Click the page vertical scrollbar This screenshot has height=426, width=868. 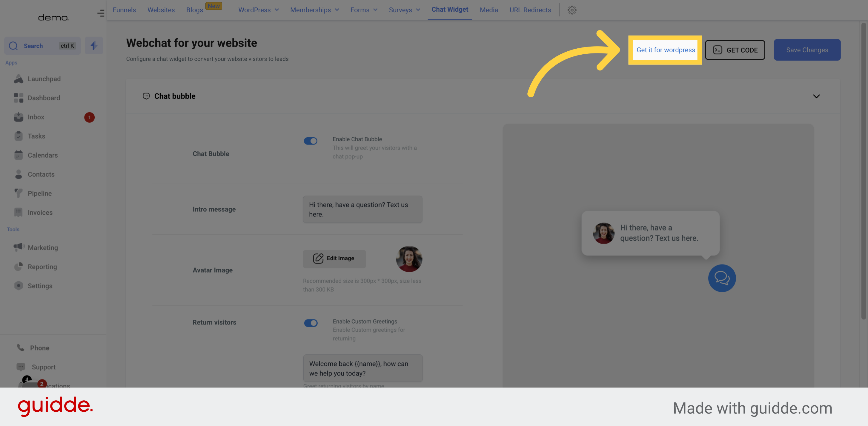click(863, 171)
